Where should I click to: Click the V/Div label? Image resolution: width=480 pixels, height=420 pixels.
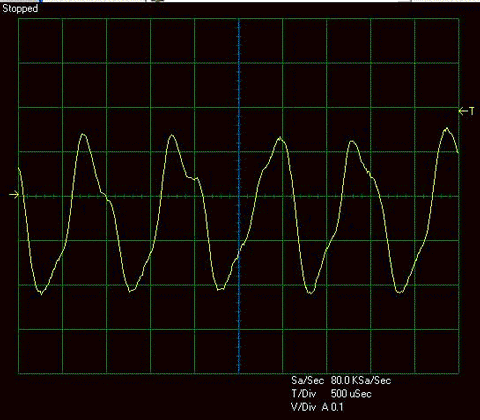pos(303,407)
